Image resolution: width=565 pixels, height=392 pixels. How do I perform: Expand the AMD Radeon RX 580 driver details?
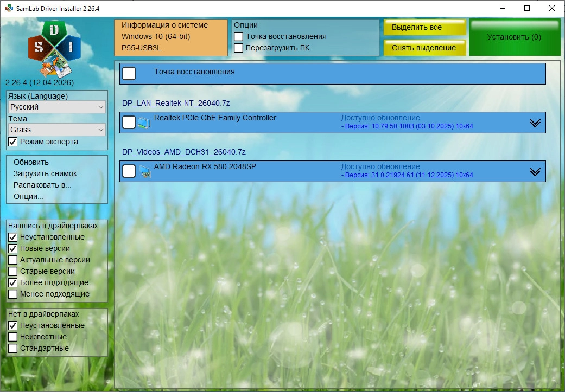535,172
